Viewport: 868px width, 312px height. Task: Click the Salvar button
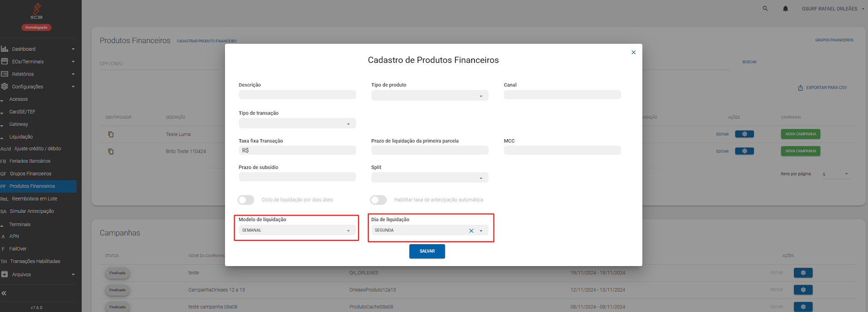coord(427,251)
